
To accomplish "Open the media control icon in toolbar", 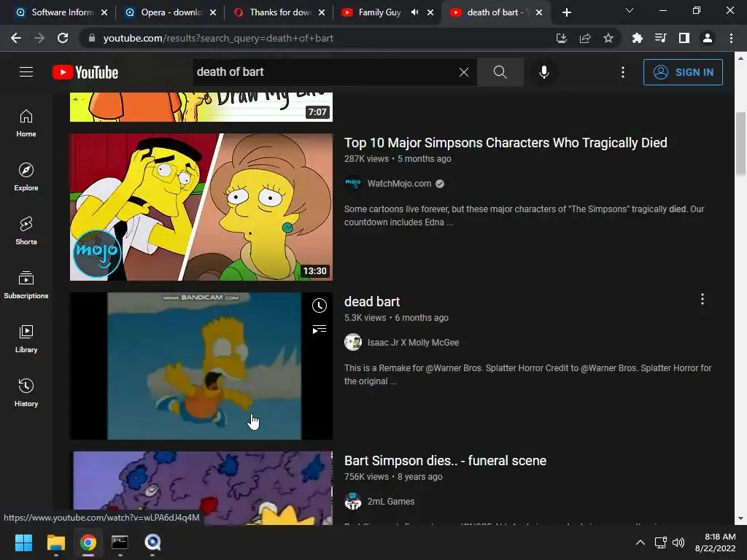I will [x=661, y=38].
